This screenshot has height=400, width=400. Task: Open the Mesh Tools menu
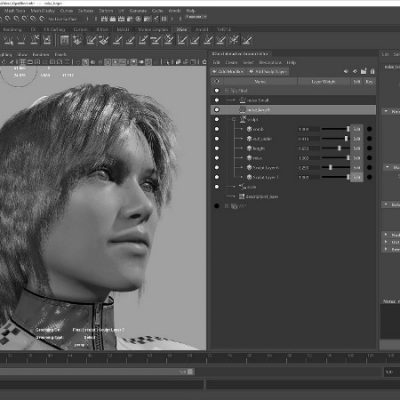coord(14,11)
